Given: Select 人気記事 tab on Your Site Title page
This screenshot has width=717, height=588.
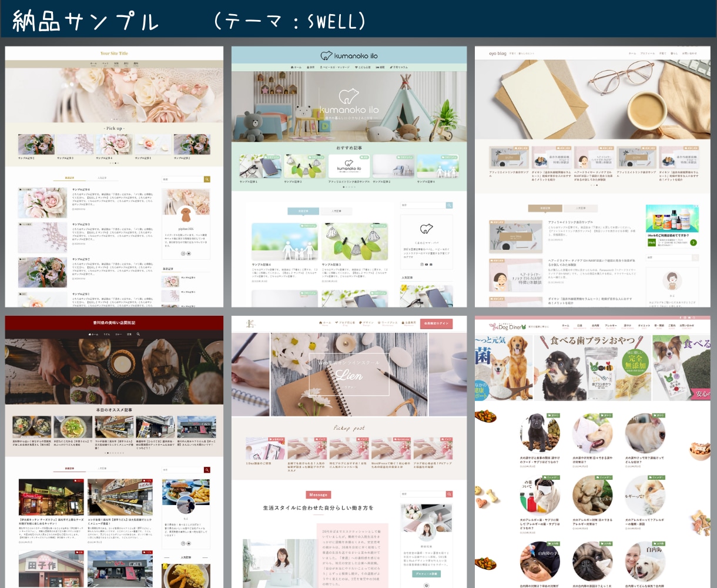Looking at the screenshot, I should pos(102,178).
